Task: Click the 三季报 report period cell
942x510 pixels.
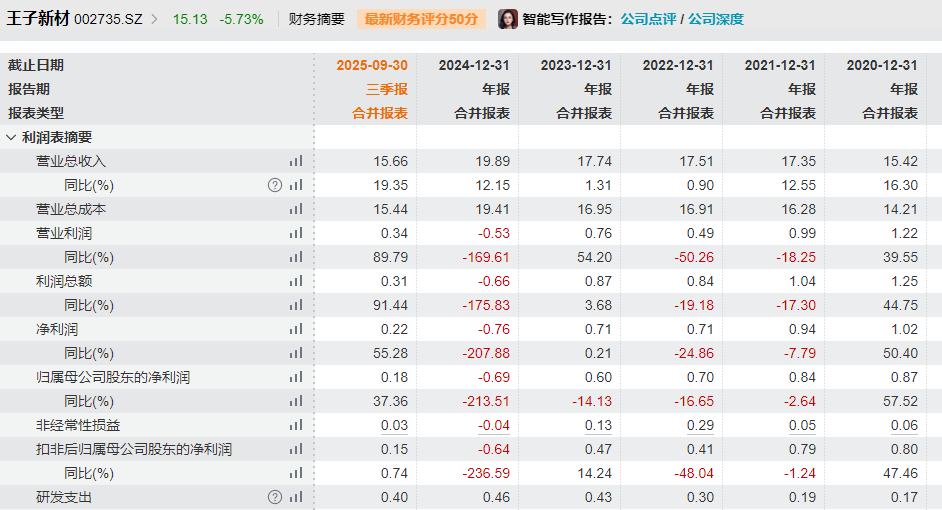Action: coord(387,90)
